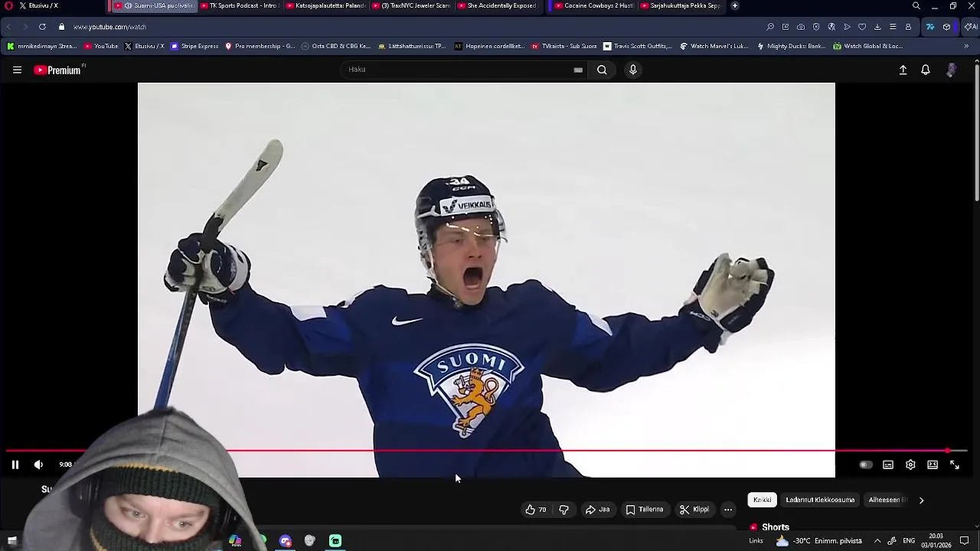Open the Windows Start menu
Viewport: 980px width, 551px height.
pos(12,541)
